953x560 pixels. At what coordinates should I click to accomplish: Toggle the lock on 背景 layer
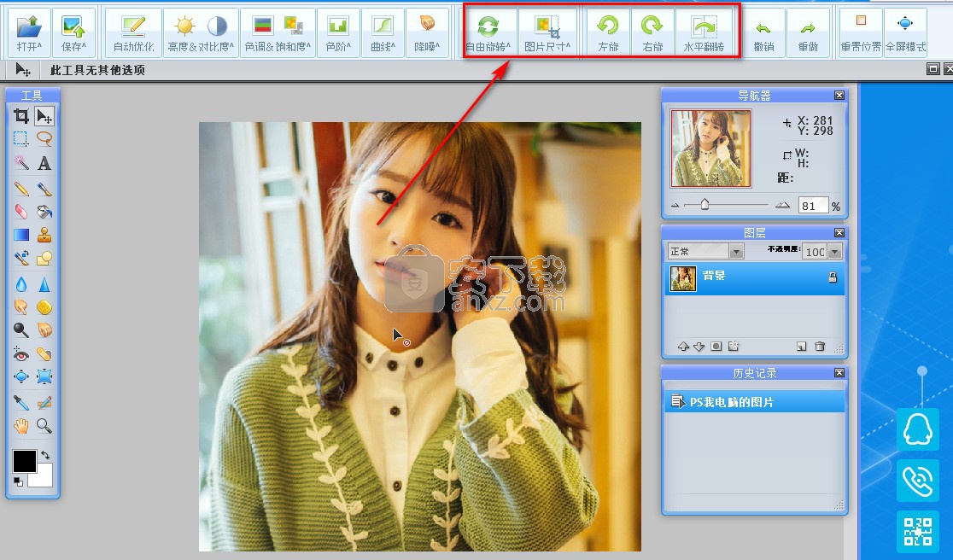pyautogui.click(x=833, y=277)
